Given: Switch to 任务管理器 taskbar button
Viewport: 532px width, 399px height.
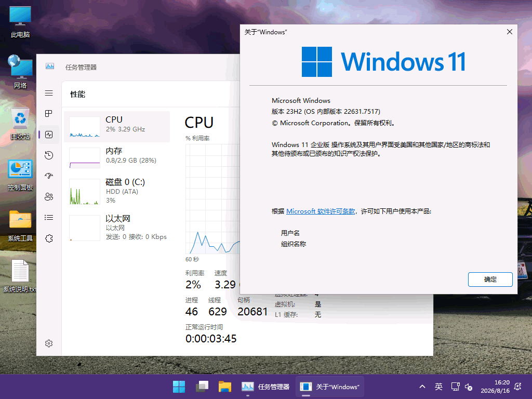Looking at the screenshot, I should (265, 387).
